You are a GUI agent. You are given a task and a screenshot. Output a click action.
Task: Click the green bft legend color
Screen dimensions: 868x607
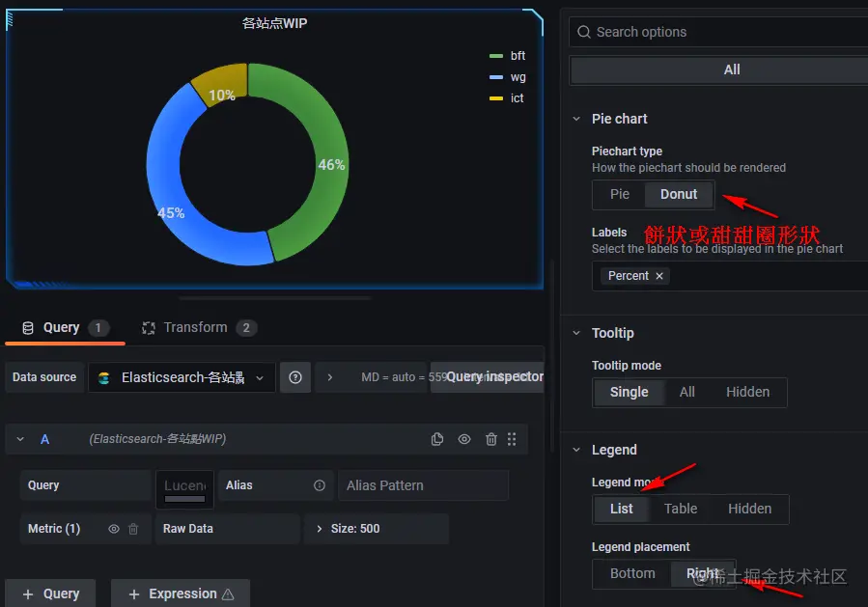496,56
